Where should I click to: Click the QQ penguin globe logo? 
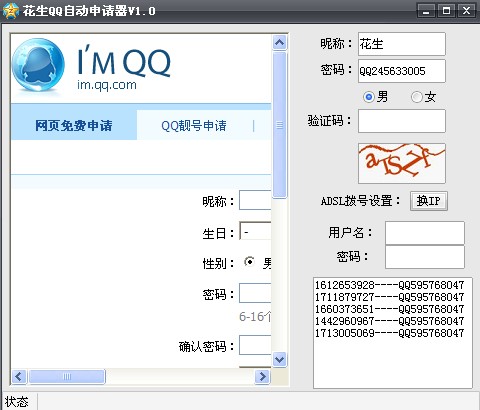38,65
